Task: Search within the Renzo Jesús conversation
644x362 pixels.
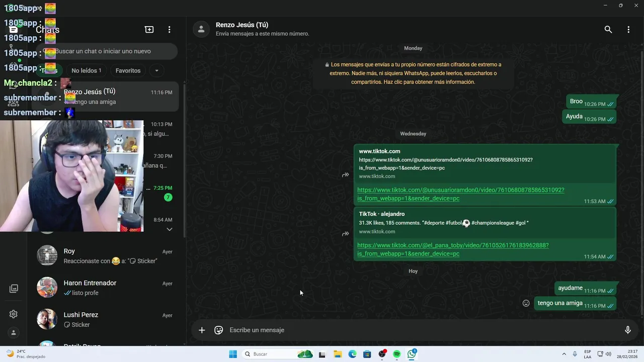Action: [608, 30]
